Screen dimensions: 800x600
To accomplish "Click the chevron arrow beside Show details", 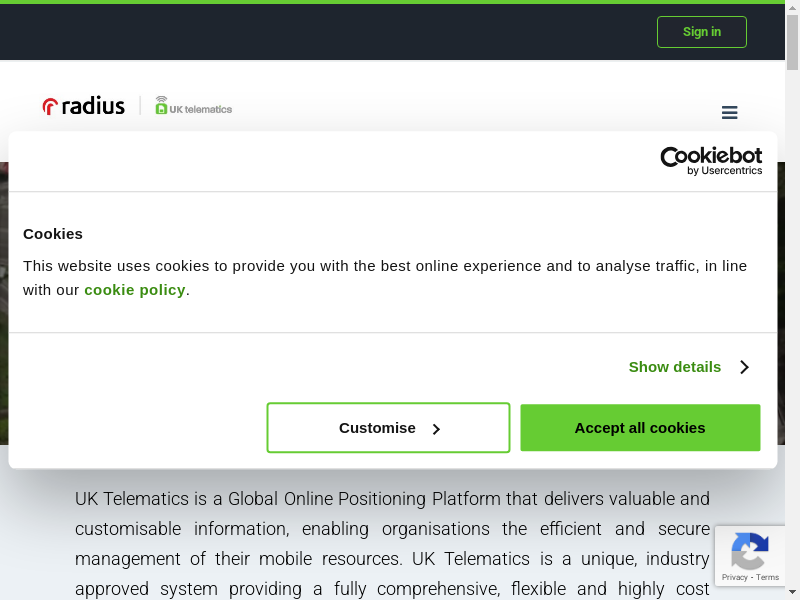I will point(744,367).
